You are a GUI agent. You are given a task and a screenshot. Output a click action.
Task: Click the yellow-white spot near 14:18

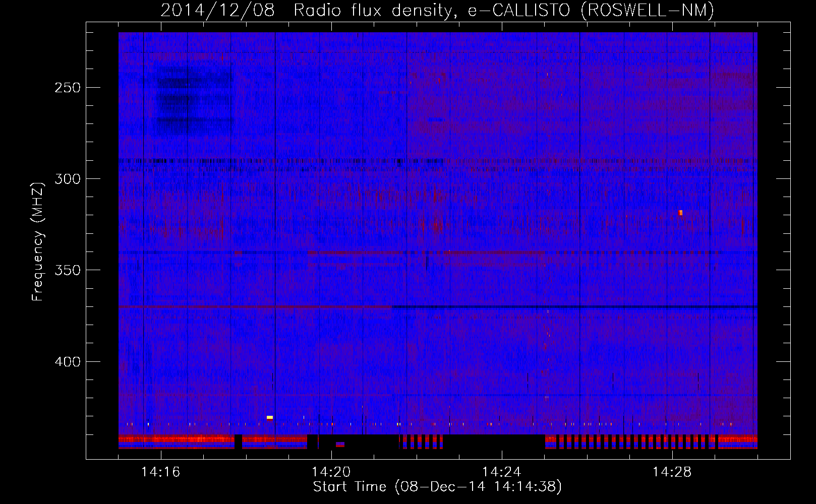coord(270,417)
